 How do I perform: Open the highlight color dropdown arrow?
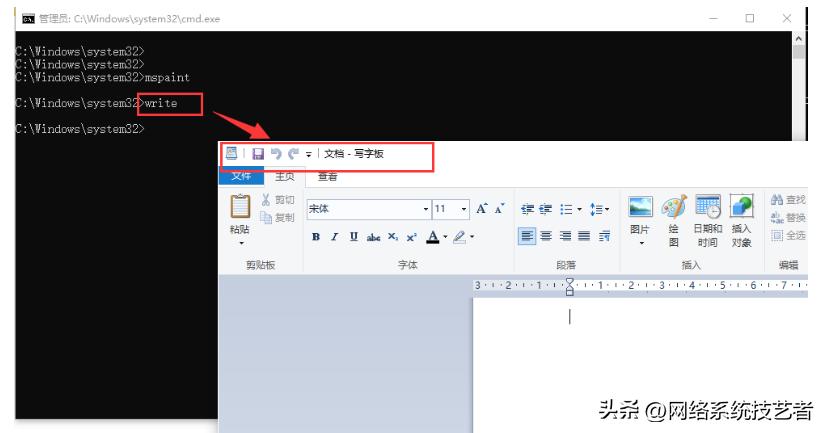pos(472,237)
